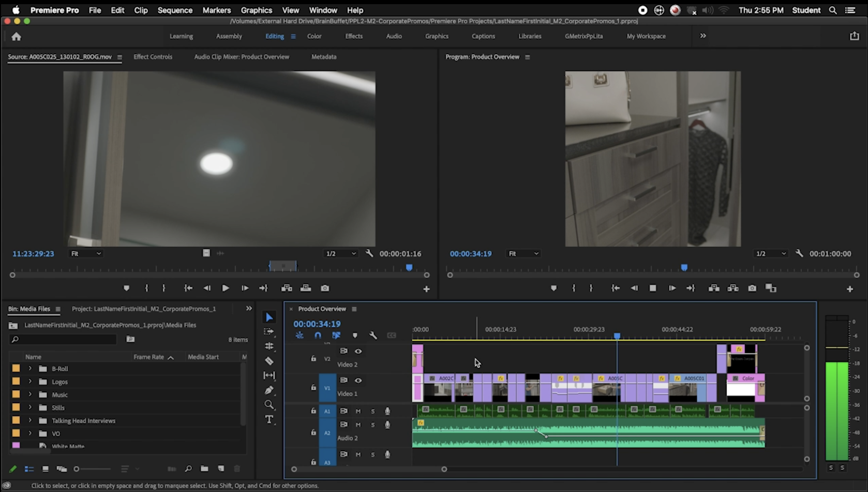
Task: Toggle Snap in timeline magnet icon
Action: (x=318, y=335)
